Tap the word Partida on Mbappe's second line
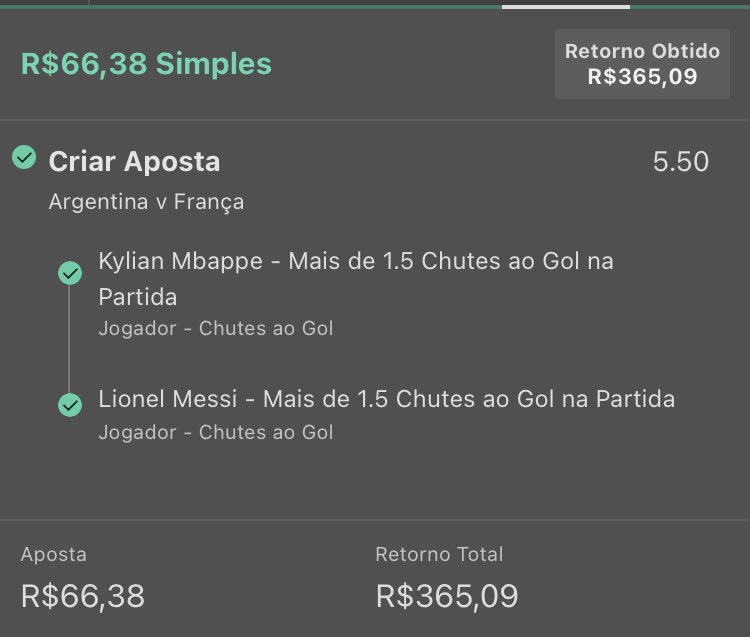 (x=138, y=297)
